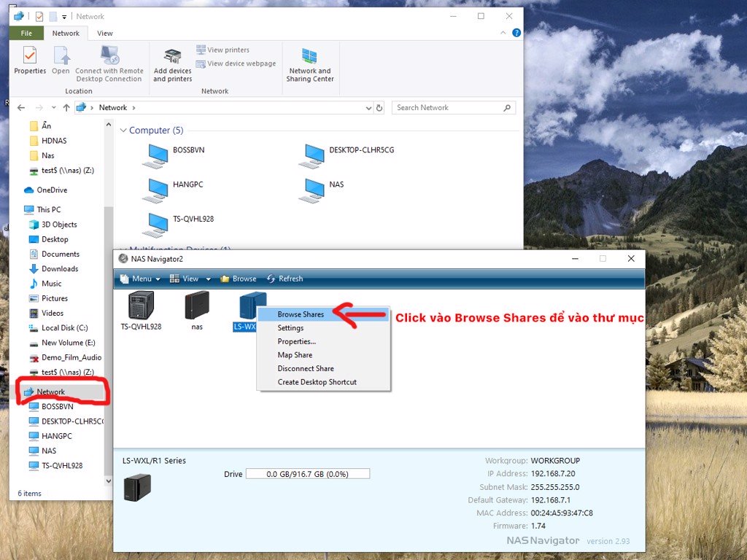Go up one level with up arrow
Image resolution: width=747 pixels, height=560 pixels.
point(66,108)
